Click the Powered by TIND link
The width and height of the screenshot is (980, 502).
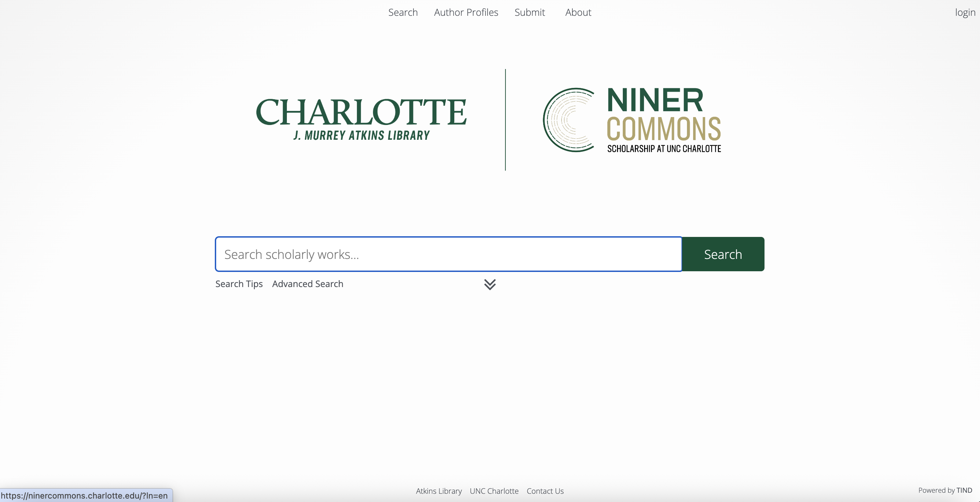[944, 490]
